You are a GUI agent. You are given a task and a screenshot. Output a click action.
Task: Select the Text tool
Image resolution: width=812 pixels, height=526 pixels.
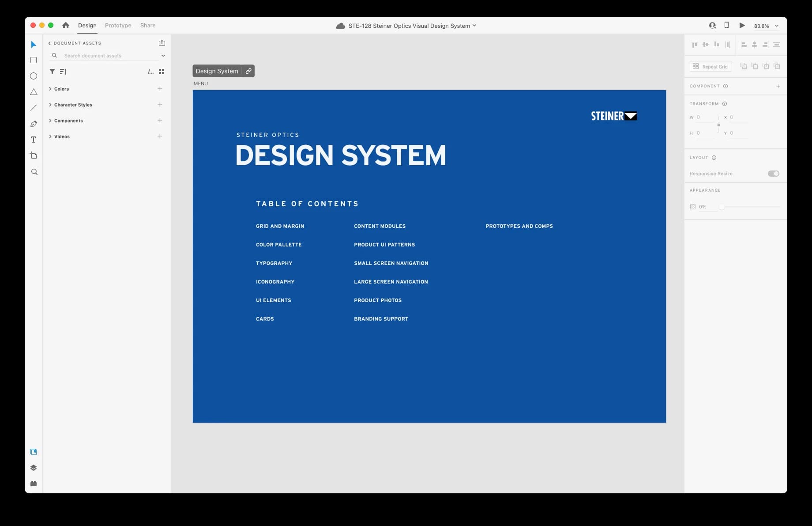[34, 140]
